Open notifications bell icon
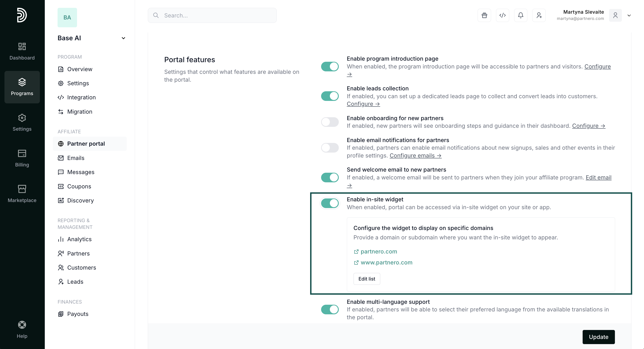The image size is (644, 349). (520, 15)
